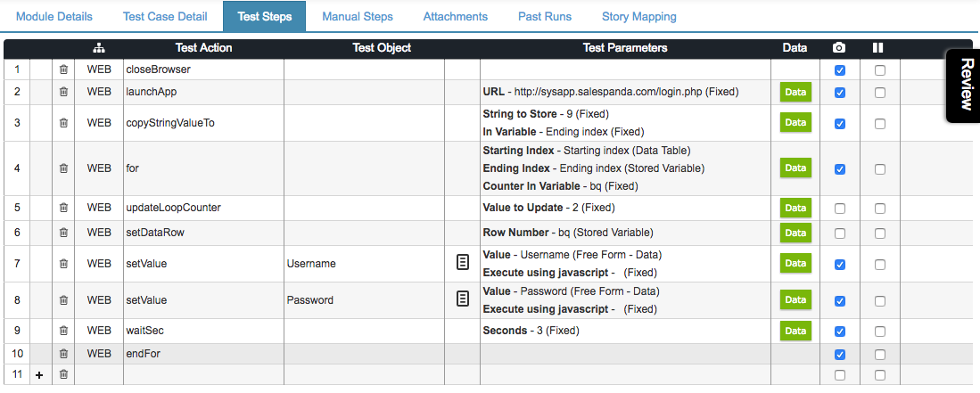The image size is (980, 393).
Task: Open object details icon for Password row
Action: (462, 299)
